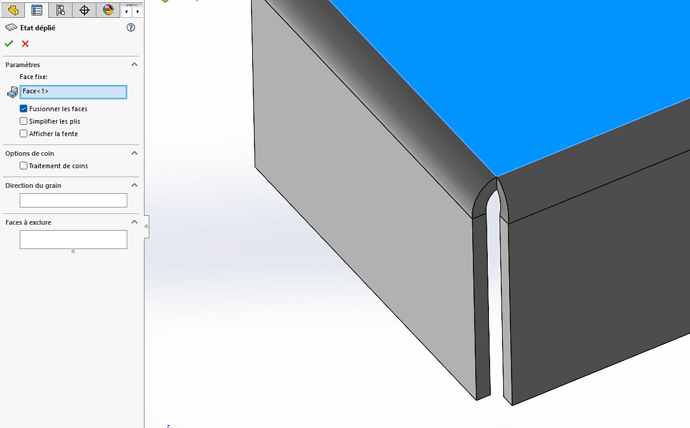The height and width of the screenshot is (428, 690).
Task: Enable Afficher la fente checkbox
Action: pyautogui.click(x=24, y=133)
